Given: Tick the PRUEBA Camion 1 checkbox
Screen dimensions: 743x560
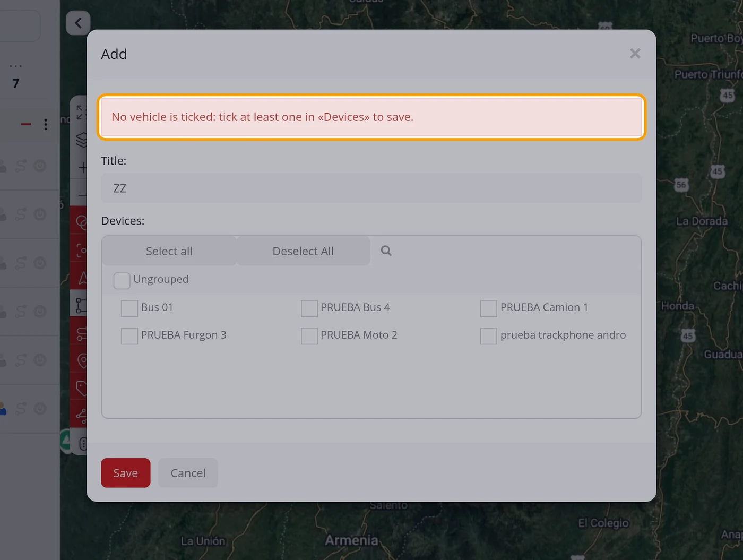Looking at the screenshot, I should 489,308.
